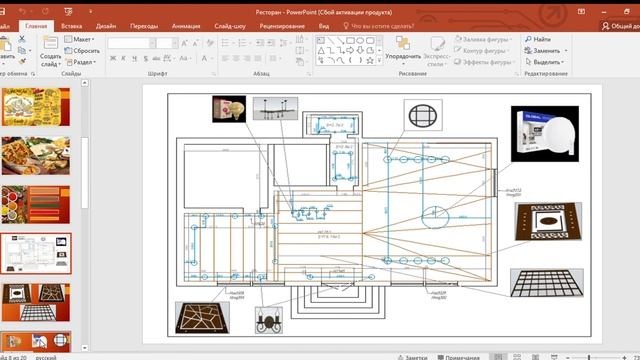Select the tacos food slide thumbnail
640x360 pixels.
point(36,156)
